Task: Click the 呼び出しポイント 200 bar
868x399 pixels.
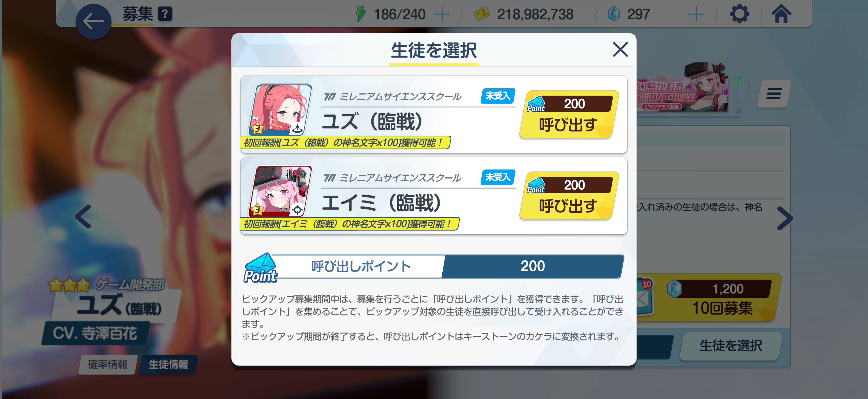Action: [x=434, y=266]
